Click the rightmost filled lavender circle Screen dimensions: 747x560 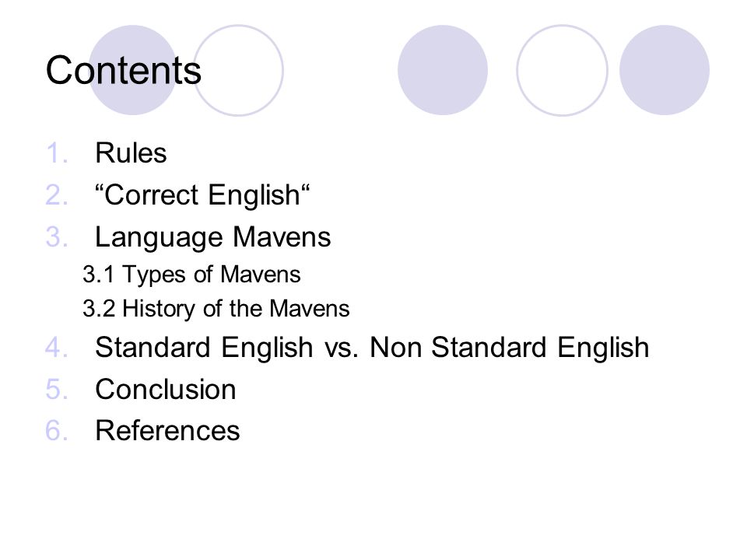click(665, 70)
